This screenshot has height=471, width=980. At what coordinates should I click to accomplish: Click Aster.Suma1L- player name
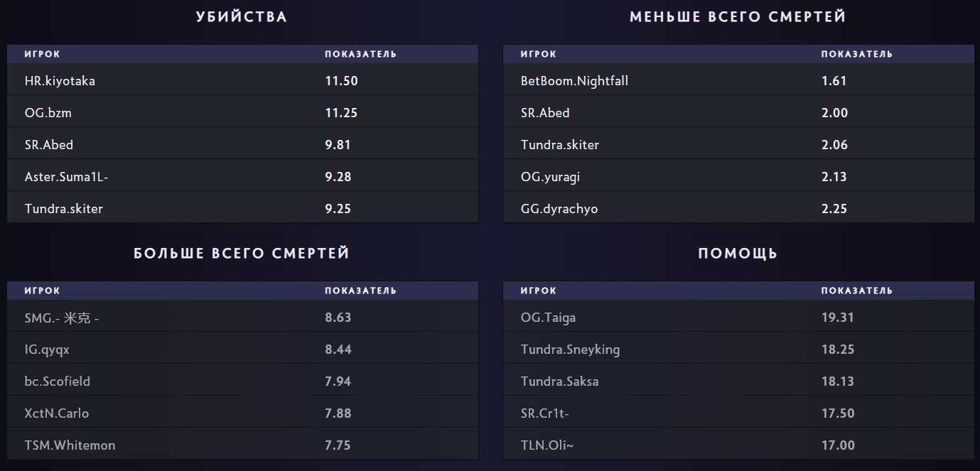[x=66, y=177]
